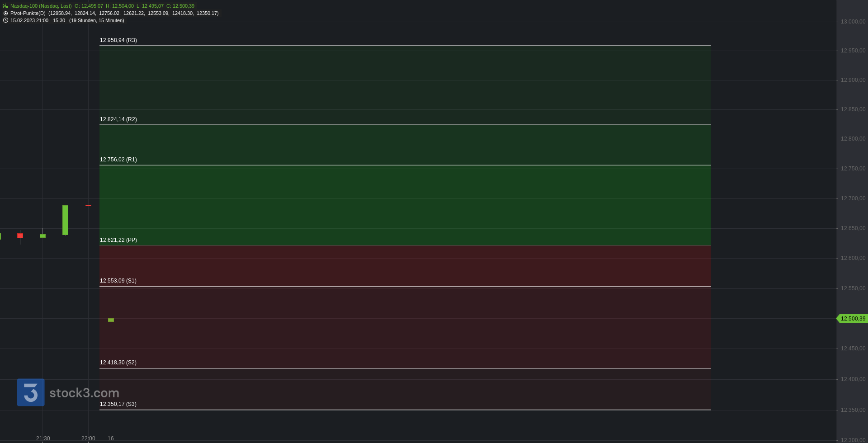
Task: Click the clock icon by date range
Action: (5, 20)
